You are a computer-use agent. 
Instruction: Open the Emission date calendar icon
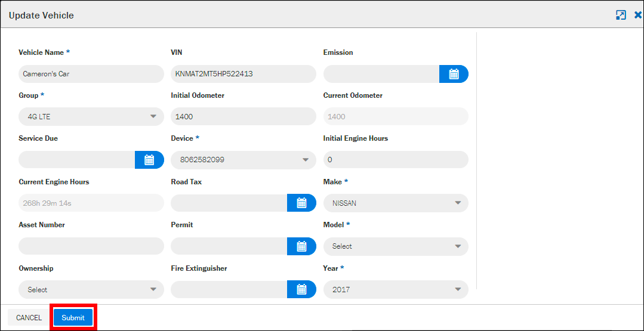pyautogui.click(x=454, y=74)
